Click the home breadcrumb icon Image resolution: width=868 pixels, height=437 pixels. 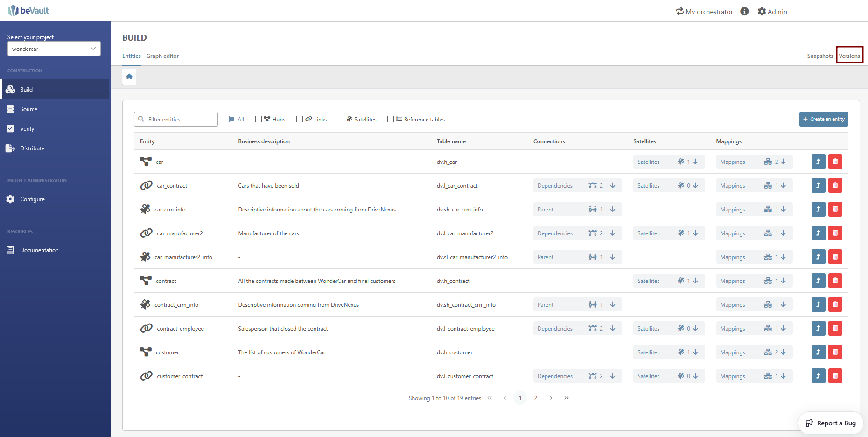[129, 77]
